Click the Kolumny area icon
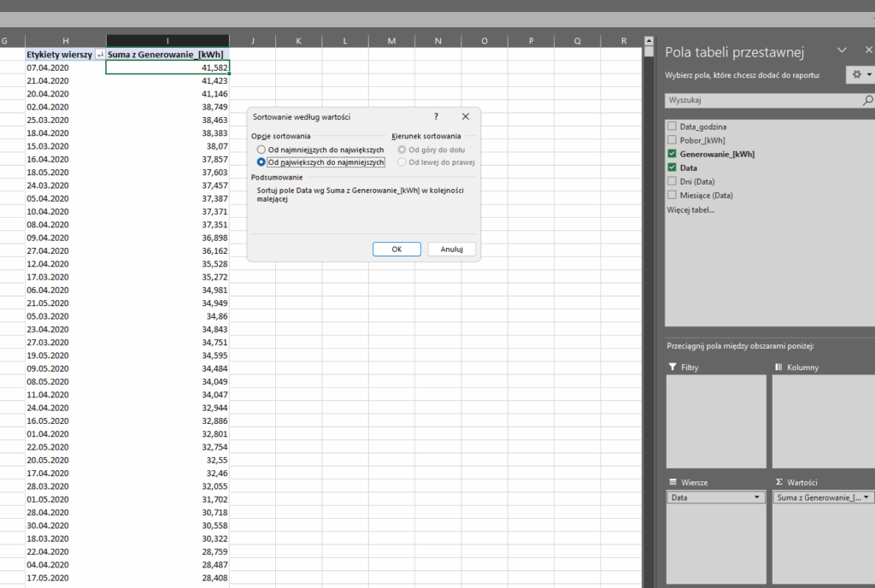Viewport: 875px width, 588px height. [x=778, y=367]
